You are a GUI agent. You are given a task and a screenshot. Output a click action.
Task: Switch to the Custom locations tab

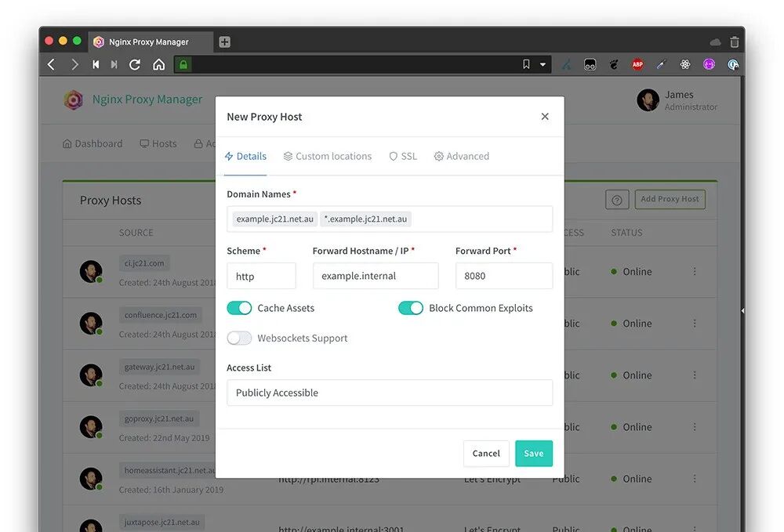coord(328,157)
